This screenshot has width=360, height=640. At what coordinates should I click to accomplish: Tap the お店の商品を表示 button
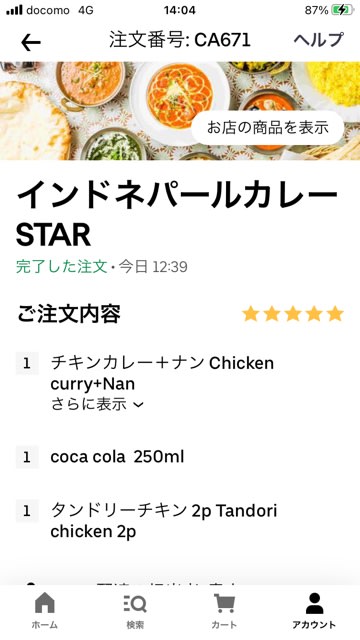(x=268, y=128)
